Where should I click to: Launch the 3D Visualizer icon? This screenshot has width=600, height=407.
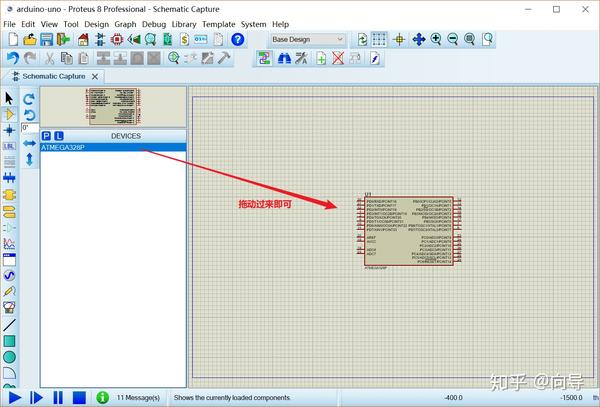click(x=134, y=39)
